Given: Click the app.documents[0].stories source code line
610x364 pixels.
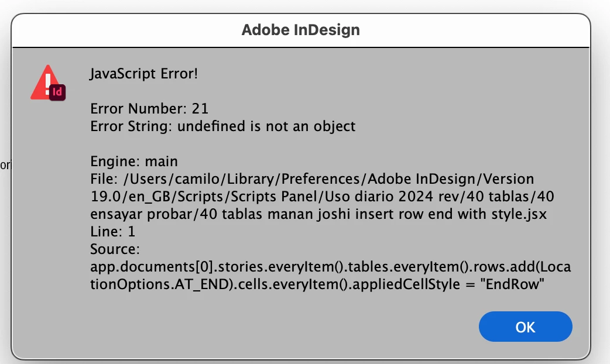Looking at the screenshot, I should 331,266.
